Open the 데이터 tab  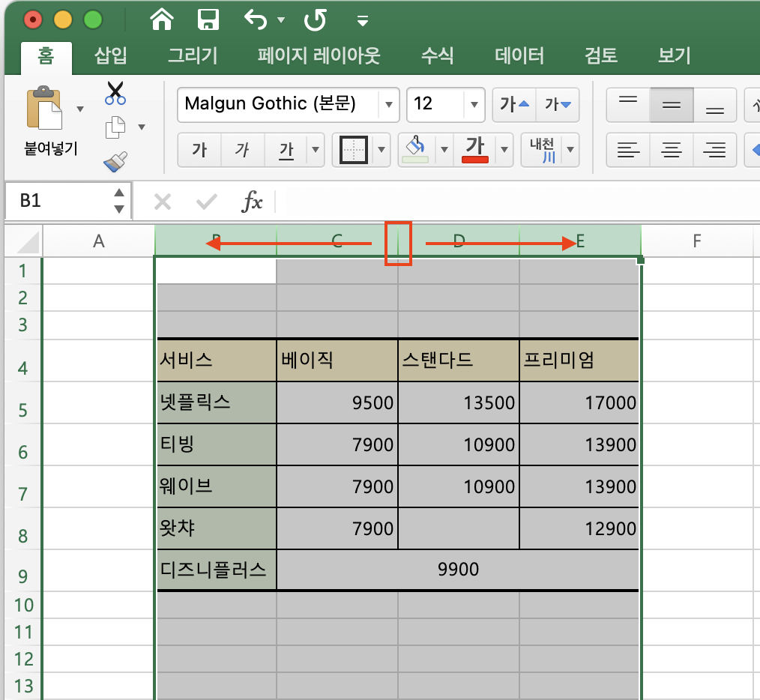[x=519, y=55]
